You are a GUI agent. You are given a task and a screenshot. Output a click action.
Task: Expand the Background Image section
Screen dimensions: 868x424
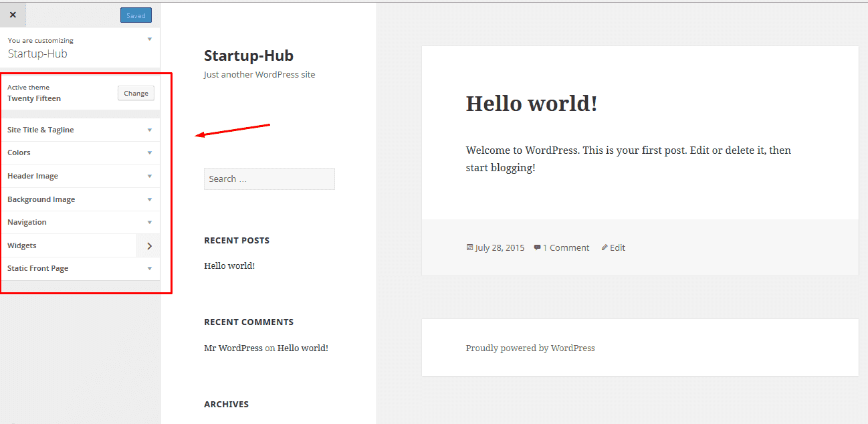coord(80,199)
